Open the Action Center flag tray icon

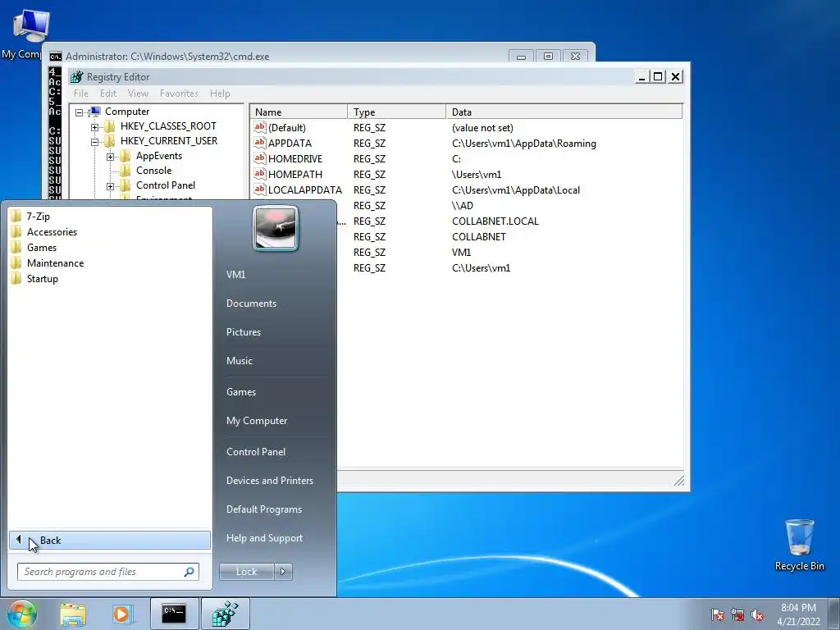point(718,615)
